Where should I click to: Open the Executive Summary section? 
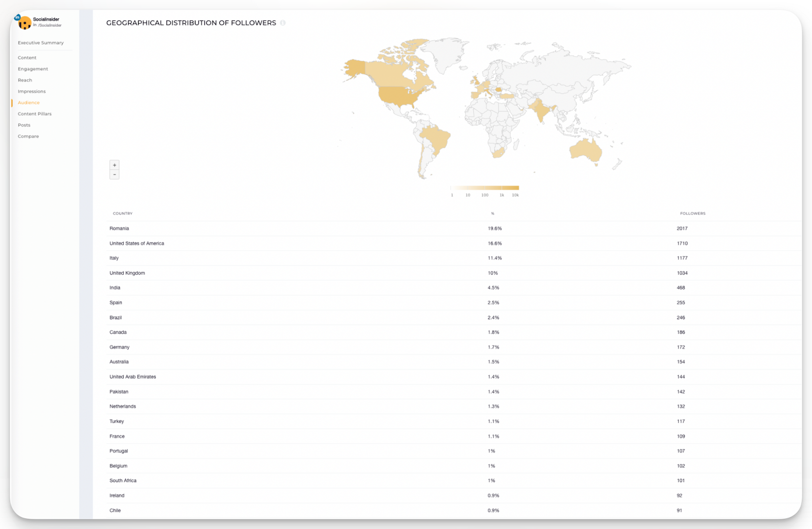click(41, 43)
